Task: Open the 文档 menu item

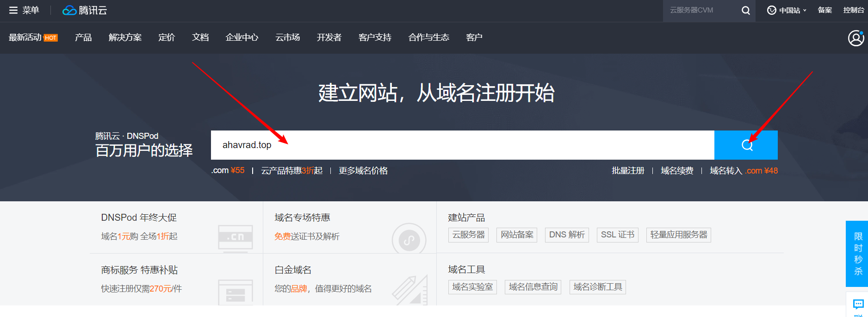Action: 200,37
